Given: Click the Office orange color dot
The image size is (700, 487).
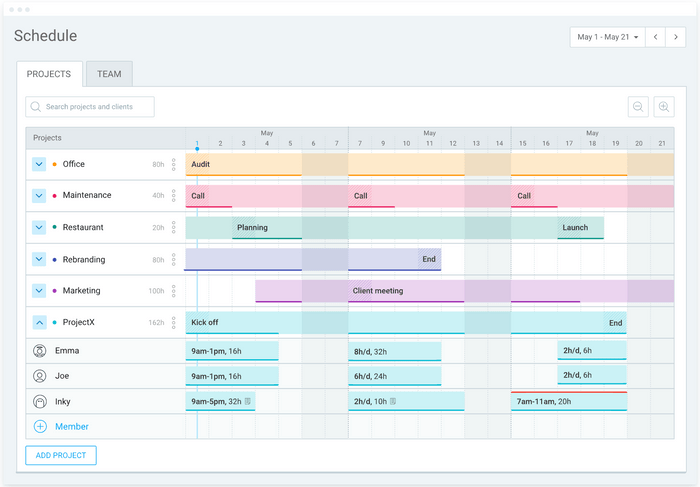Looking at the screenshot, I should click(x=54, y=164).
